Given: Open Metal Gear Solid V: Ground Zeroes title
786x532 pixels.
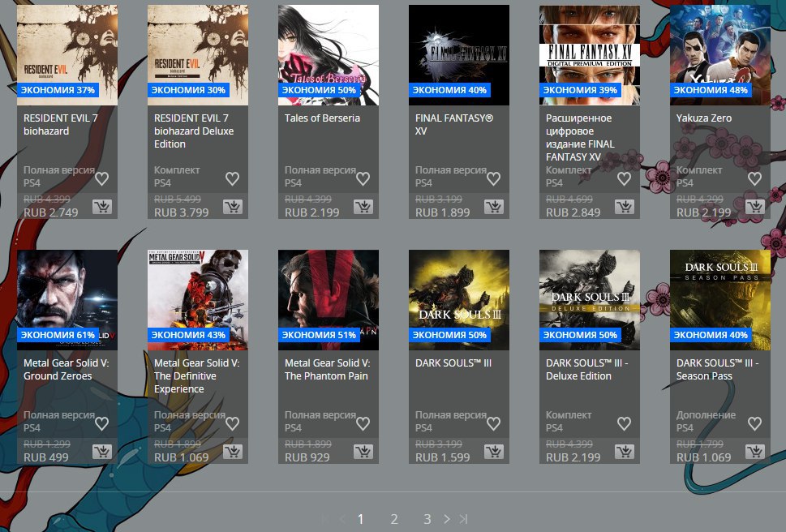Looking at the screenshot, I should click(x=67, y=370).
